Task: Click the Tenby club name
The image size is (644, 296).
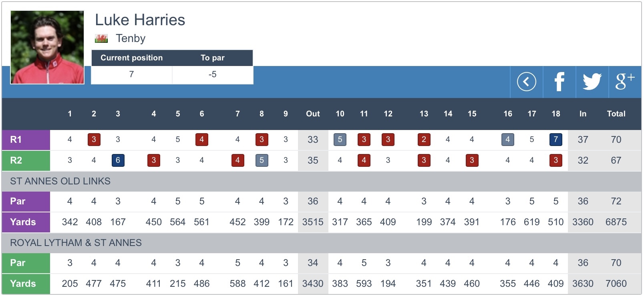Action: tap(131, 38)
